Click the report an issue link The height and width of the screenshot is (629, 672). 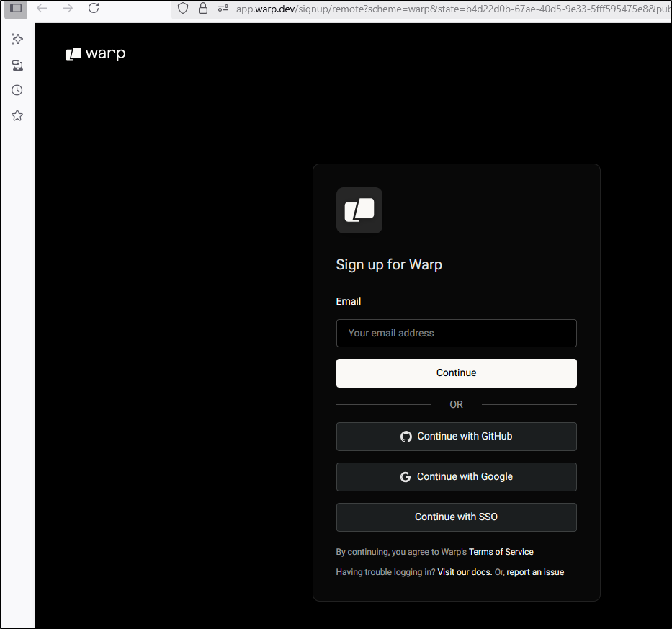[535, 571]
